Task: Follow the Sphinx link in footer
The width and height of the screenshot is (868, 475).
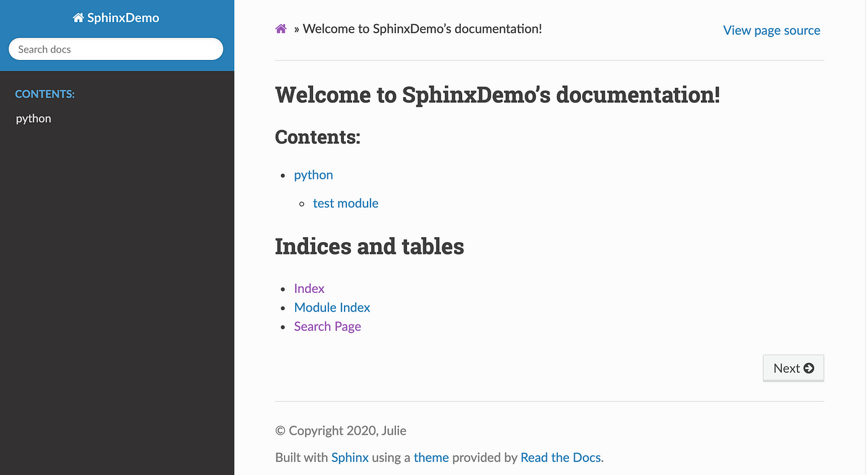Action: (x=350, y=458)
